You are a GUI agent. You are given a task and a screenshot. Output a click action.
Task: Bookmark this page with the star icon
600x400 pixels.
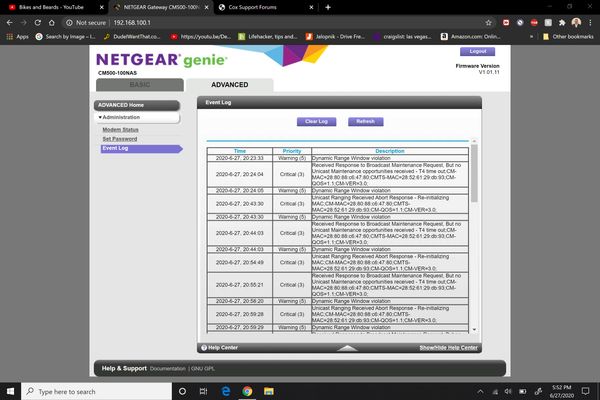[488, 23]
